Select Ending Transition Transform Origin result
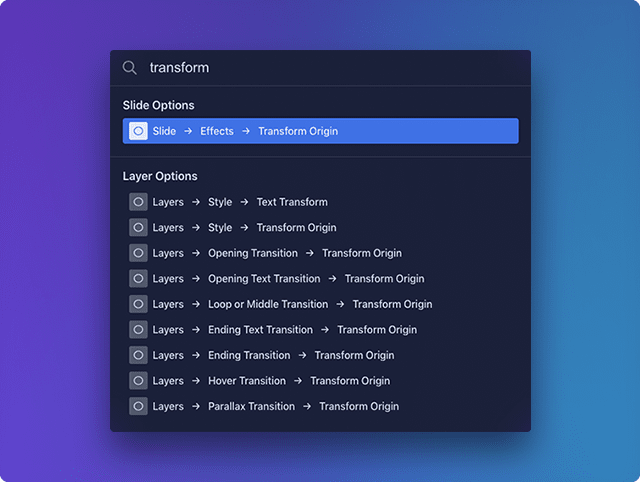 pos(320,355)
